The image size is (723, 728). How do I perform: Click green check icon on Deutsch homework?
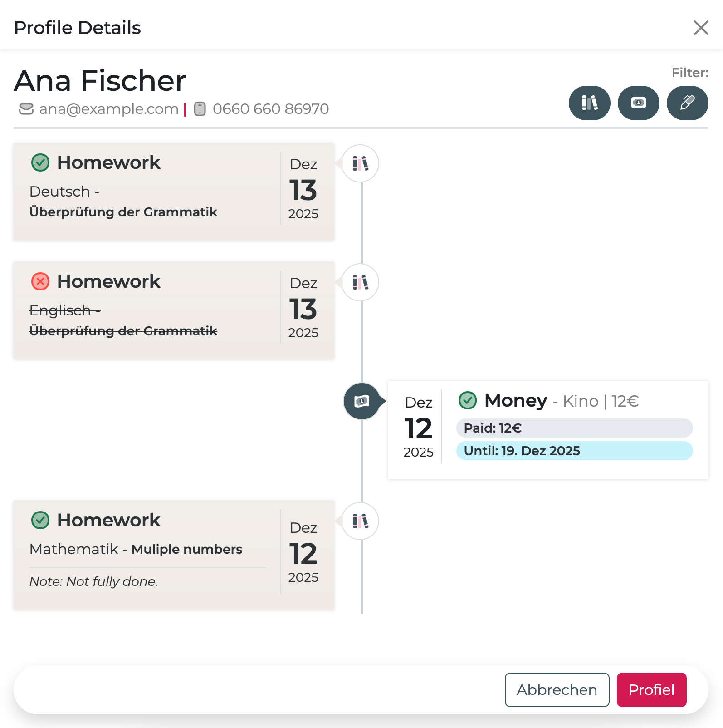40,162
